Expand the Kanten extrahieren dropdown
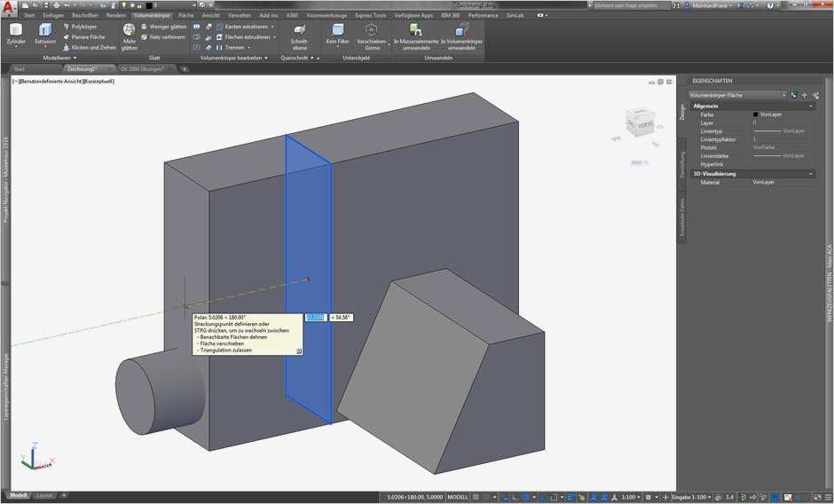 [x=274, y=27]
